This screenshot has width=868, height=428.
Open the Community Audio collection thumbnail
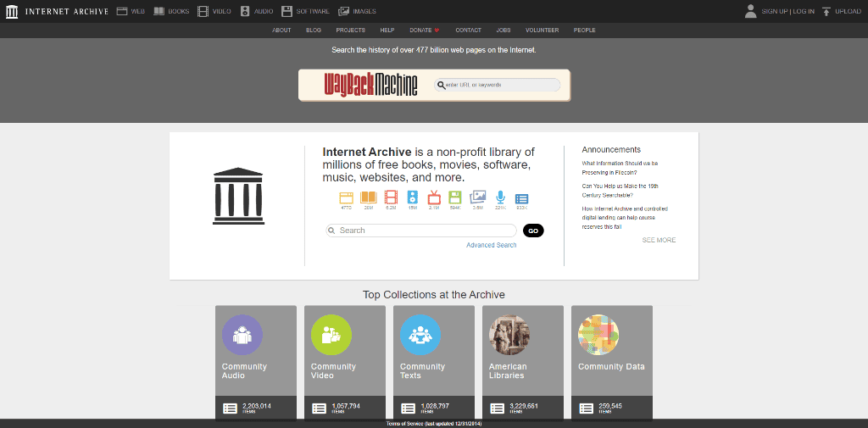[242, 335]
